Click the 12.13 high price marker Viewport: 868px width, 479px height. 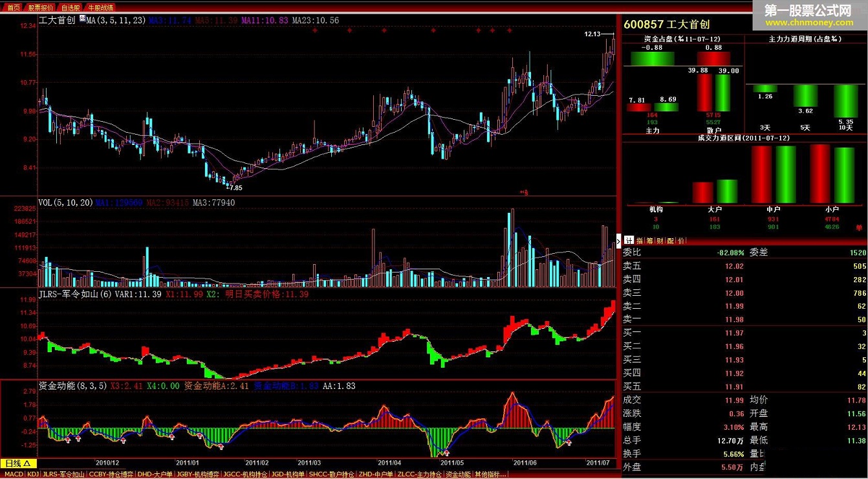[592, 34]
